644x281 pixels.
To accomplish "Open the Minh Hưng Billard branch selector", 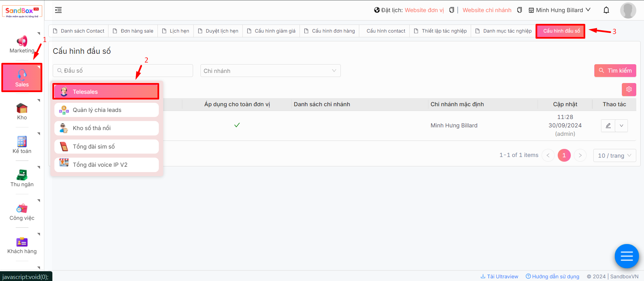I will click(559, 10).
